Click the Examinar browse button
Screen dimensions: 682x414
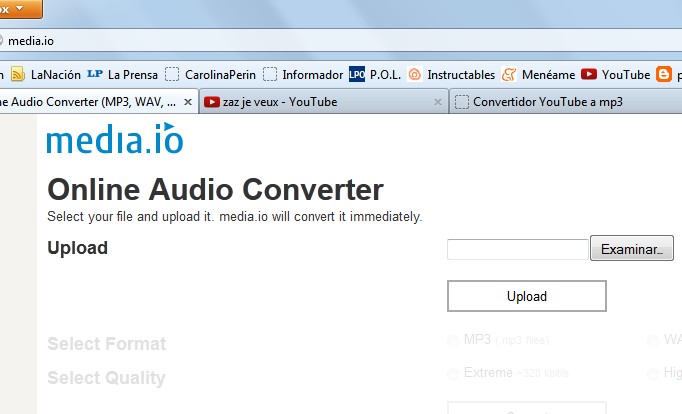tap(632, 248)
